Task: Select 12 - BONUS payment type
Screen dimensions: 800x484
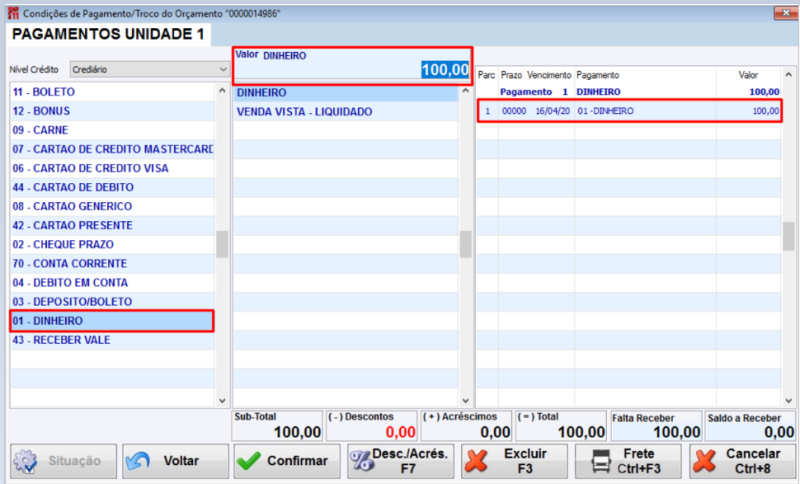Action: [112, 111]
